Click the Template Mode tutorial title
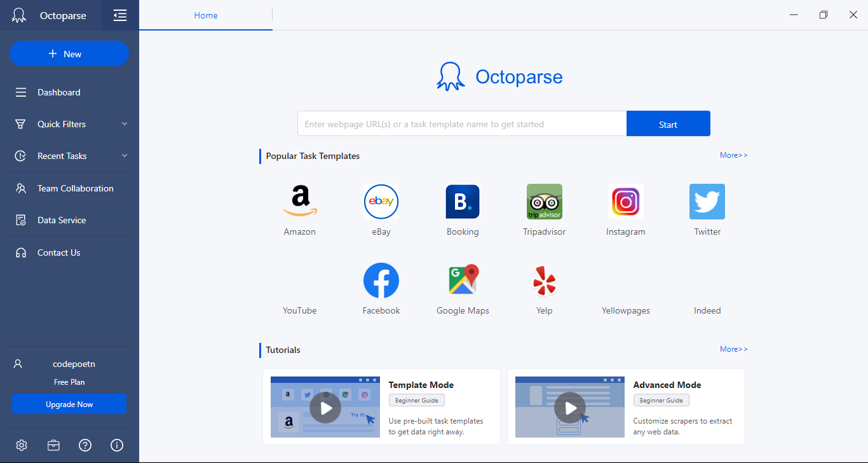The height and width of the screenshot is (463, 868). (x=421, y=385)
